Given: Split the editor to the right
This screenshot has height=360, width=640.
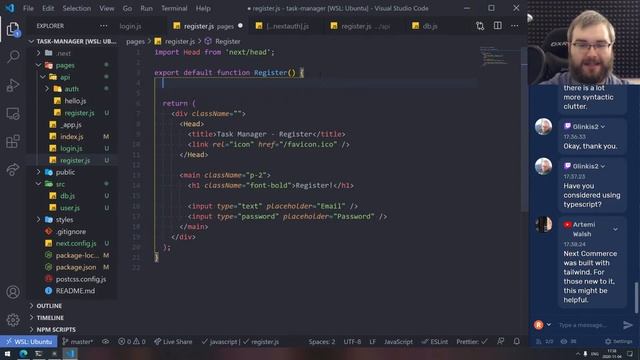Looking at the screenshot, I should coord(498,26).
